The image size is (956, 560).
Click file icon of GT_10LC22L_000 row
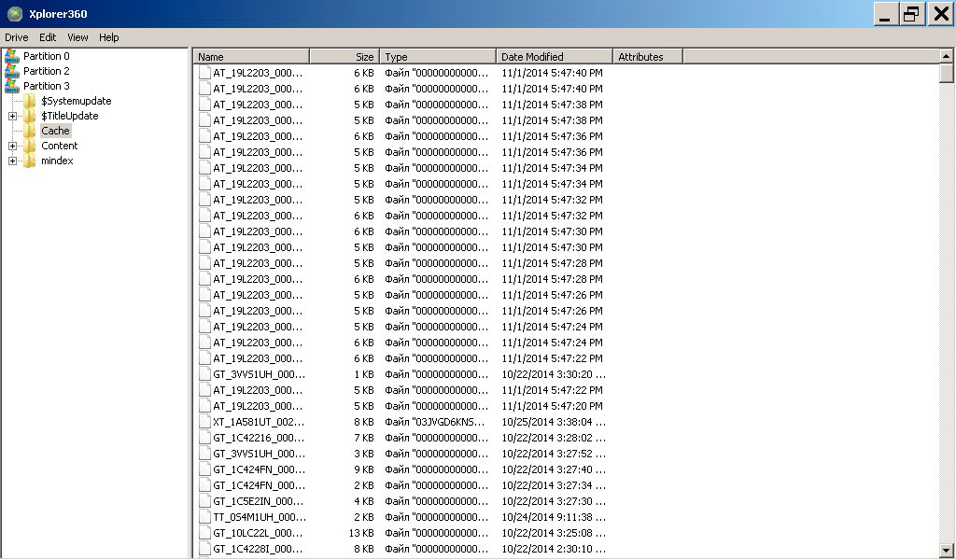(204, 533)
